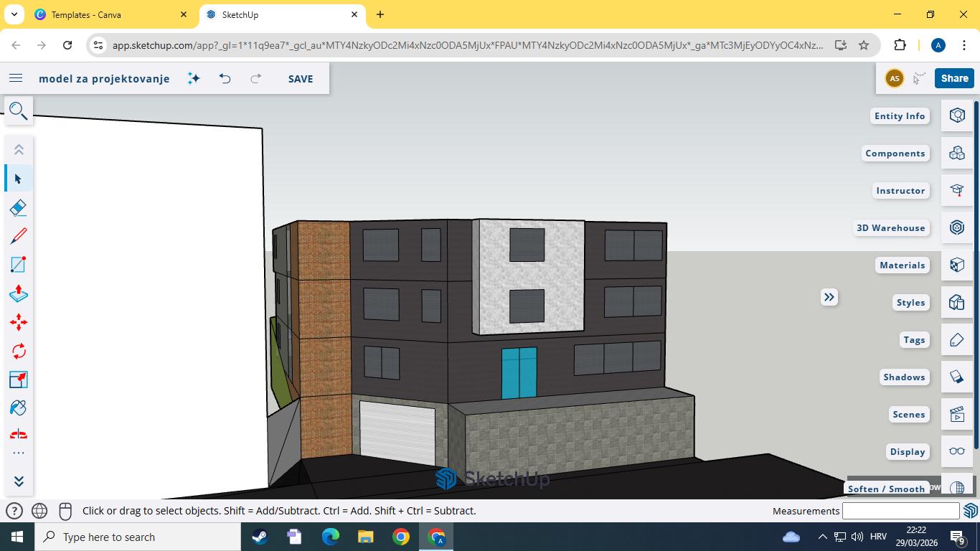Open the hamburger main menu
This screenshot has height=551, width=980.
point(16,78)
